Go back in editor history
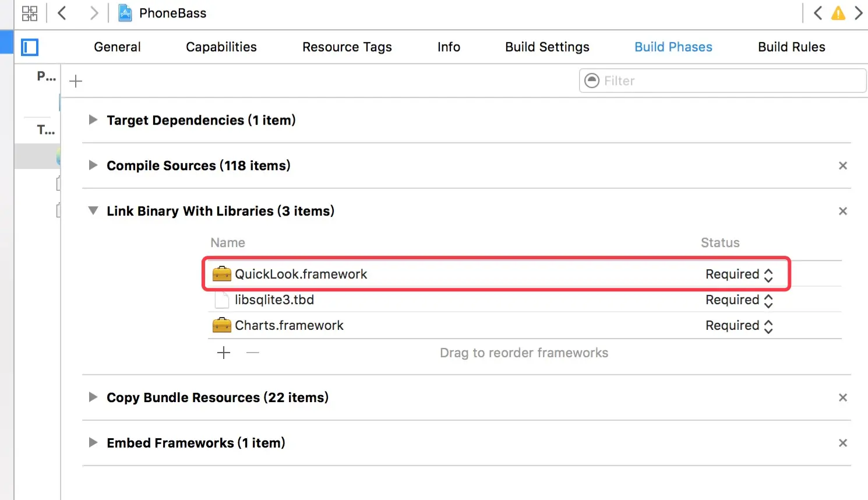The height and width of the screenshot is (500, 868). pos(62,13)
